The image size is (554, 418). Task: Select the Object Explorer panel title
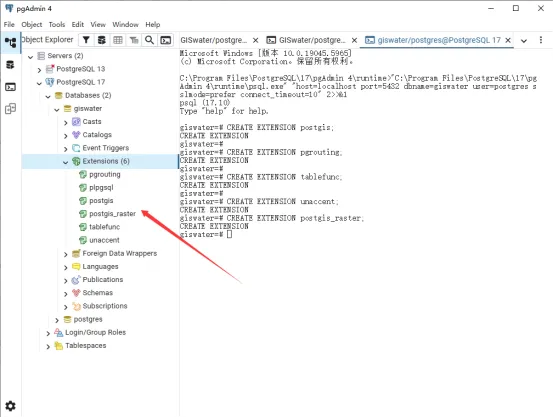point(47,40)
